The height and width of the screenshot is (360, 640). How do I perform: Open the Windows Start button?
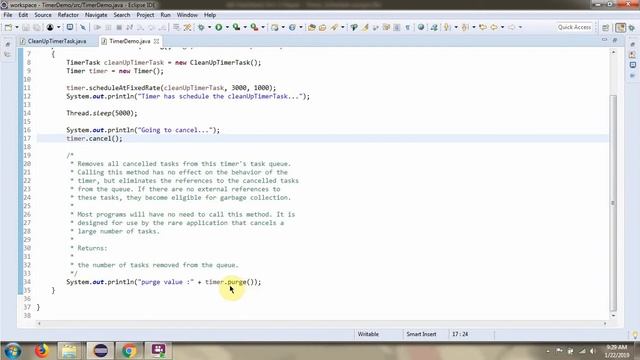coord(13,351)
